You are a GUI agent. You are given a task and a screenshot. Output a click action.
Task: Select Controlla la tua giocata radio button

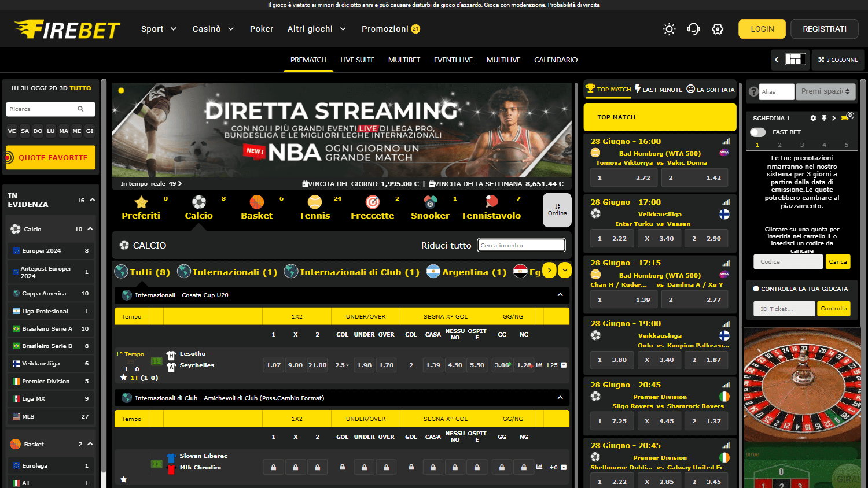tap(756, 289)
